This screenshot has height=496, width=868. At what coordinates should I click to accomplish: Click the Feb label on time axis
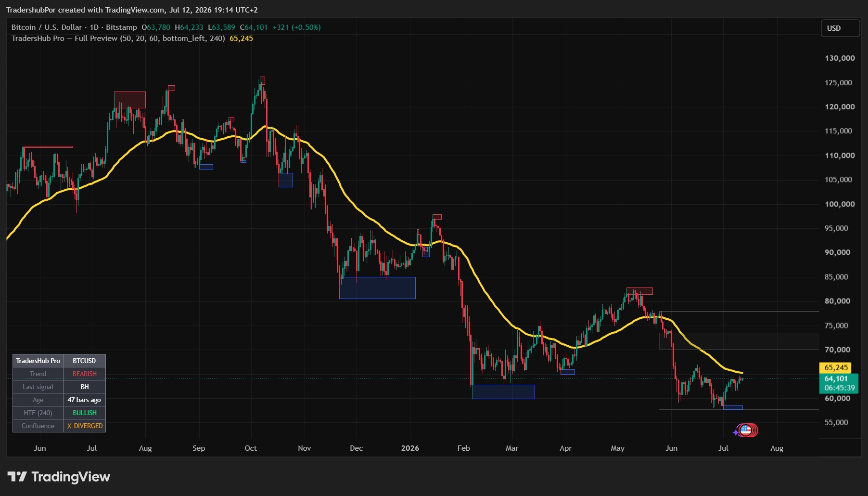(x=464, y=448)
